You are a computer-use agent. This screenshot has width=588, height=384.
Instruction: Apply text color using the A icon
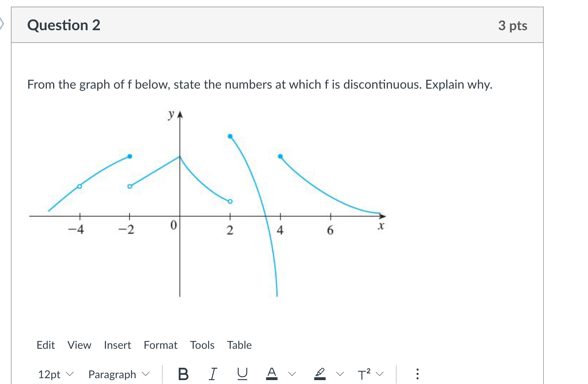272,374
